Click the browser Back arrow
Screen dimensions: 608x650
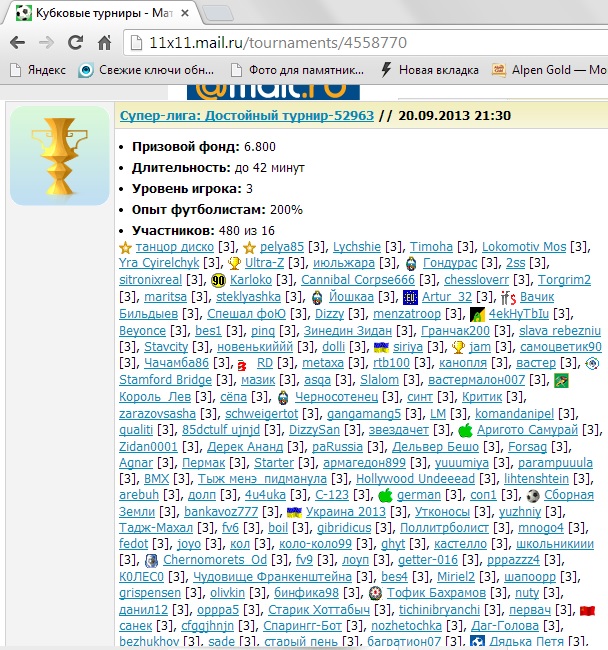tap(18, 43)
